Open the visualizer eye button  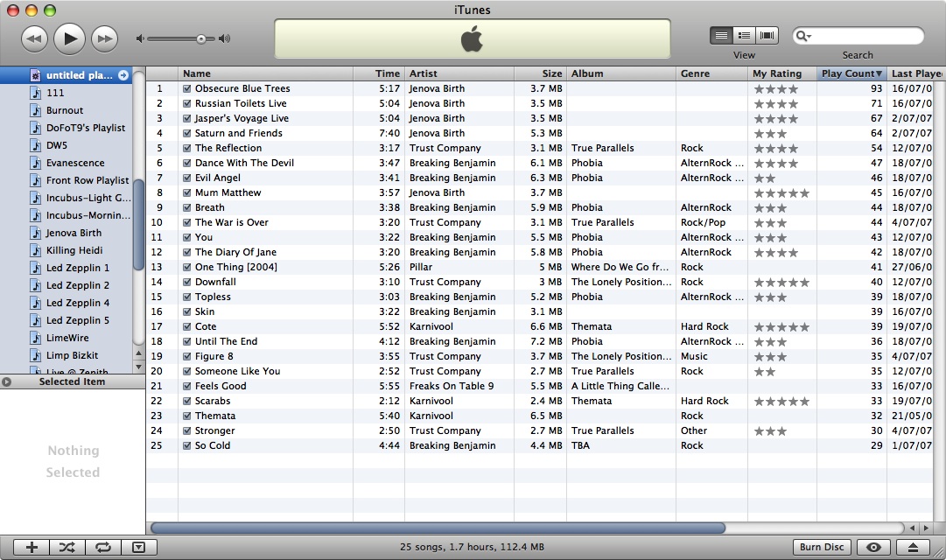tap(873, 547)
